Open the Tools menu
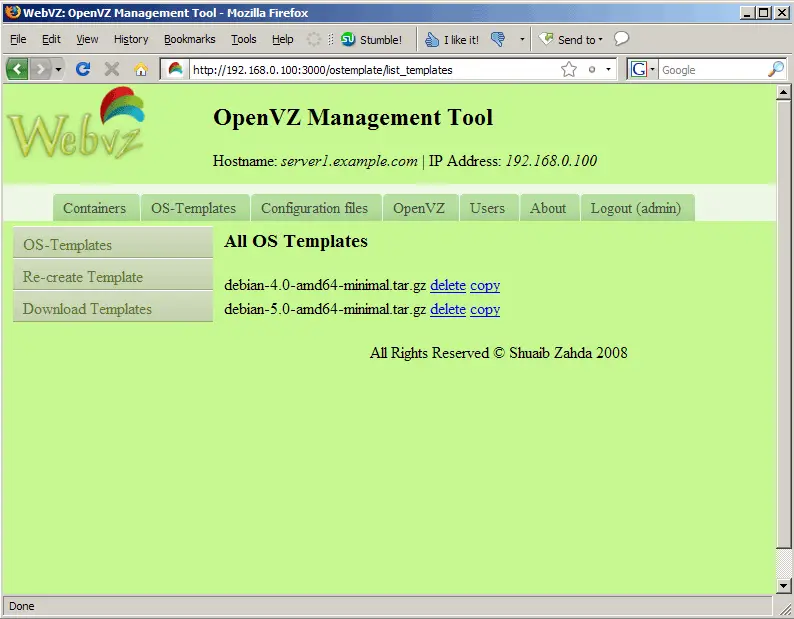Screen dimensions: 794x619 [x=244, y=39]
